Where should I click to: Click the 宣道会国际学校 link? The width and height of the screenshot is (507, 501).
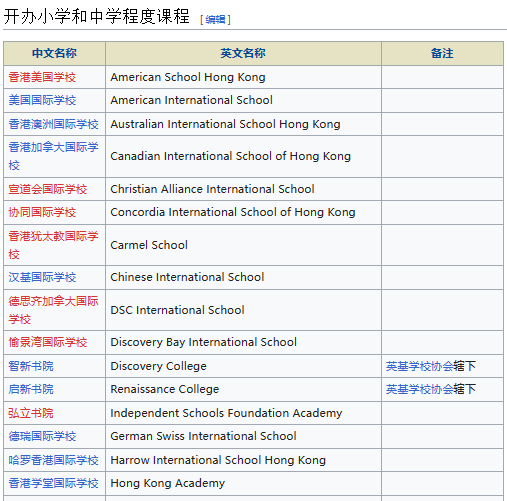click(x=48, y=189)
